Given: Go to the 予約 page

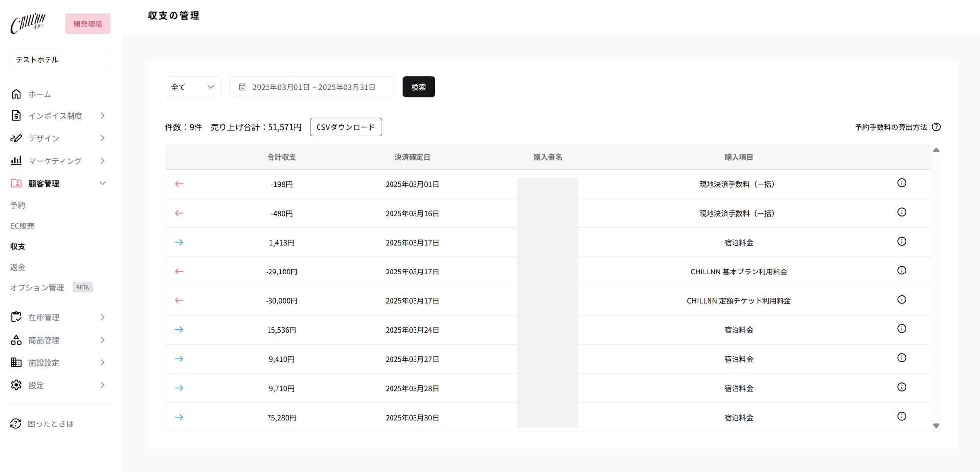Looking at the screenshot, I should pyautogui.click(x=18, y=205).
